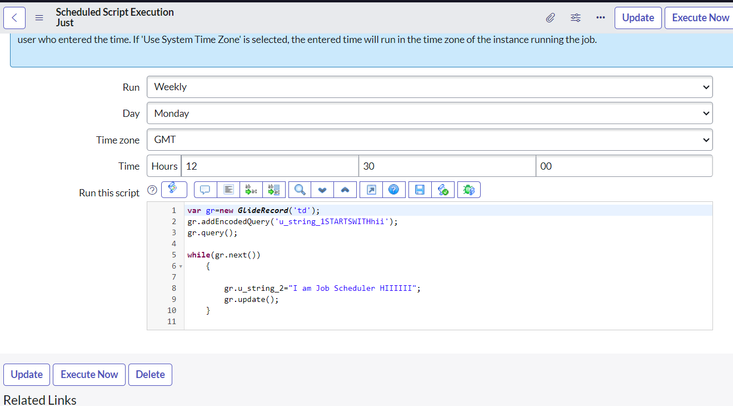This screenshot has height=406, width=733.
Task: Go back using the left arrow button
Action: pos(14,18)
